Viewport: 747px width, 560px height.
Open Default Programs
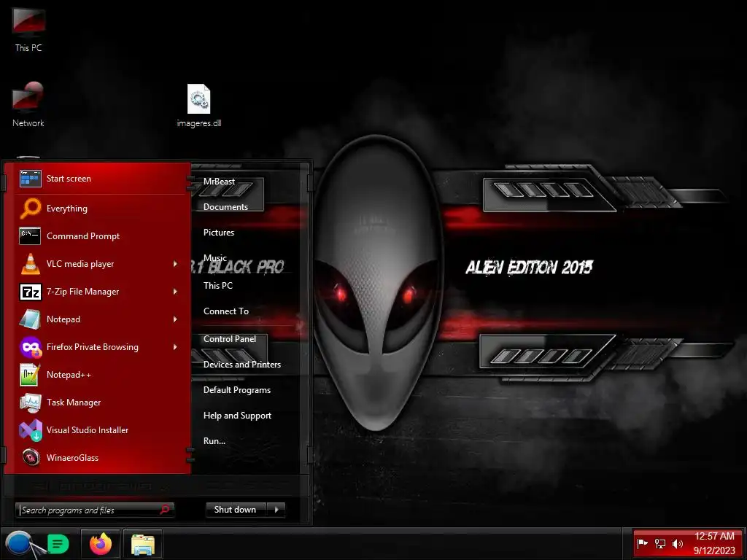coord(237,390)
